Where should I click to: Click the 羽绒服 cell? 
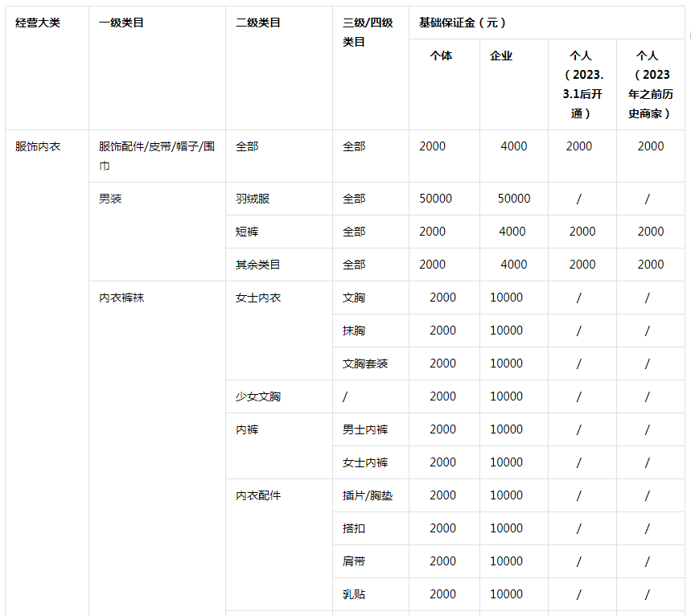(247, 199)
